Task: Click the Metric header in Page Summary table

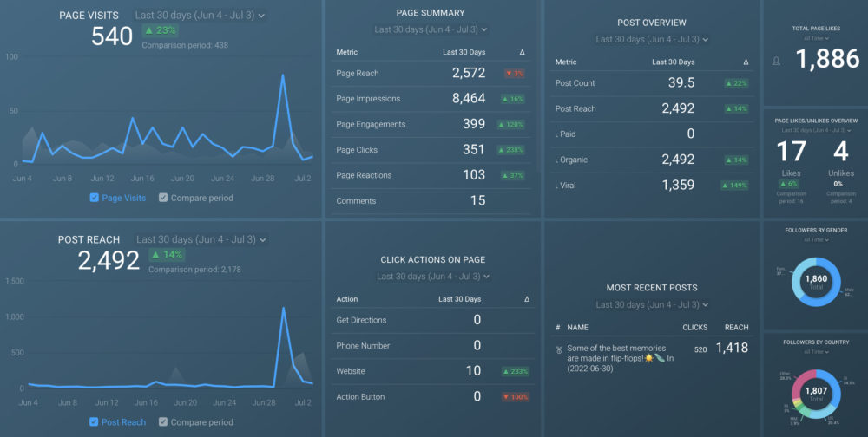Action: click(x=346, y=52)
